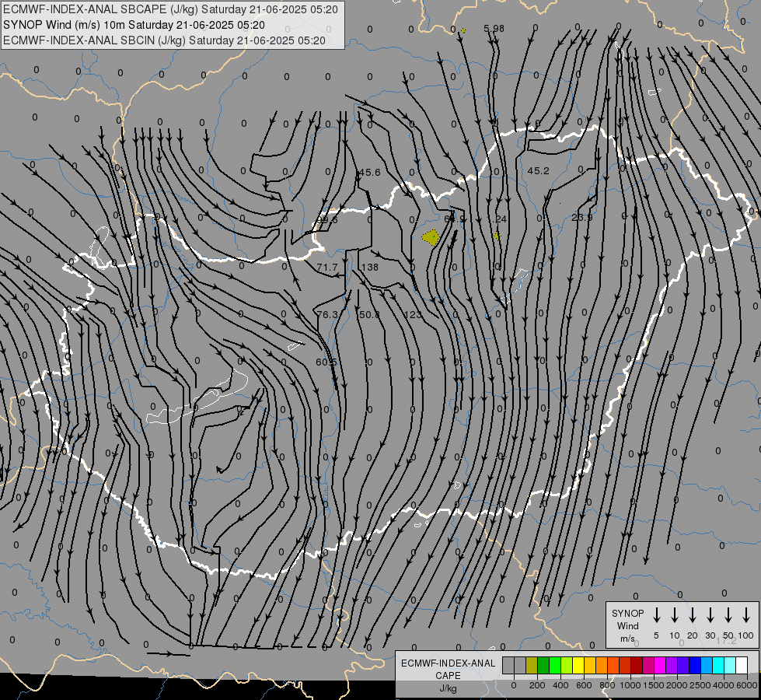Click the large olive diamond CAPE patch
The width and height of the screenshot is (761, 700).
[x=431, y=237]
